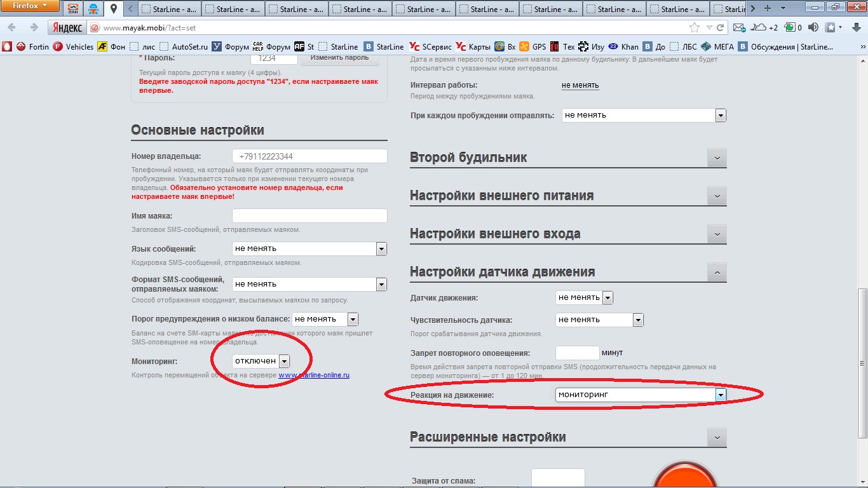Follow the www.starline-online.ru link
This screenshot has width=868, height=488.
314,376
